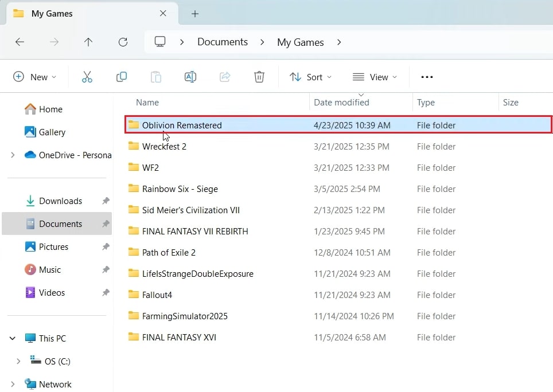The height and width of the screenshot is (392, 553).
Task: Click the Cut scissors icon
Action: (87, 77)
